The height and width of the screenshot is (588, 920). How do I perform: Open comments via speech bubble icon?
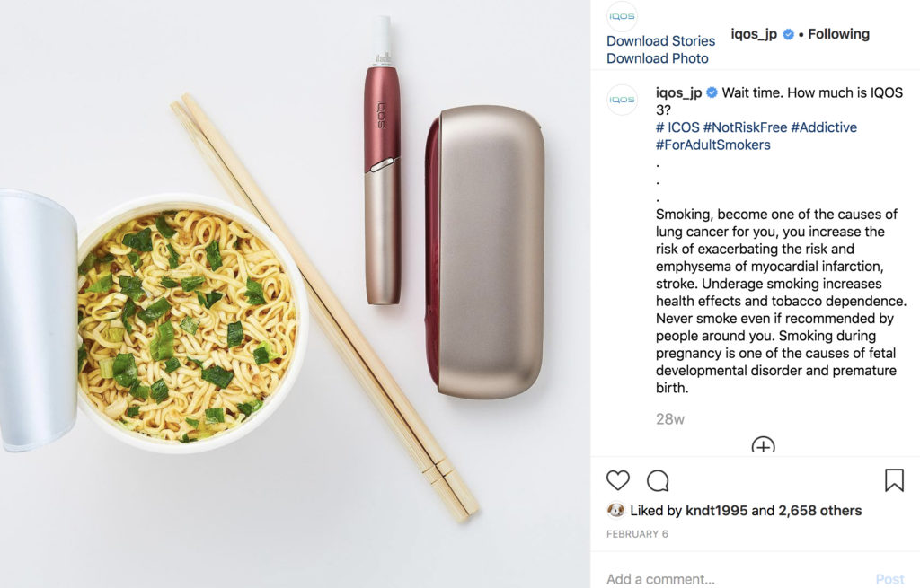point(658,480)
